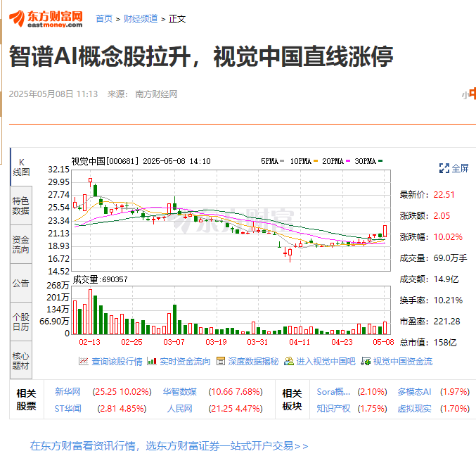
Task: Select the 个股日历 tab
Action: pos(21,322)
